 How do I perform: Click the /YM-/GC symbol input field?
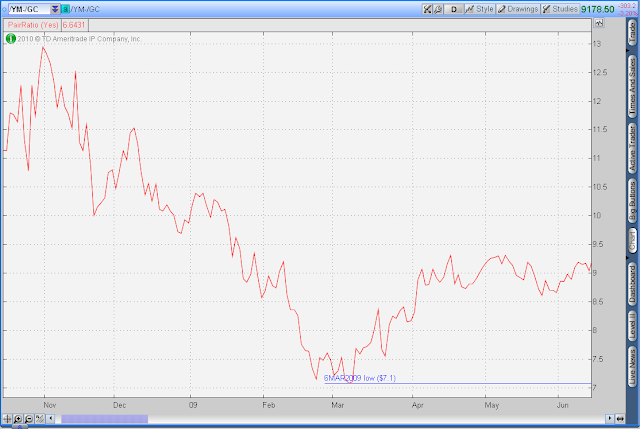click(29, 9)
